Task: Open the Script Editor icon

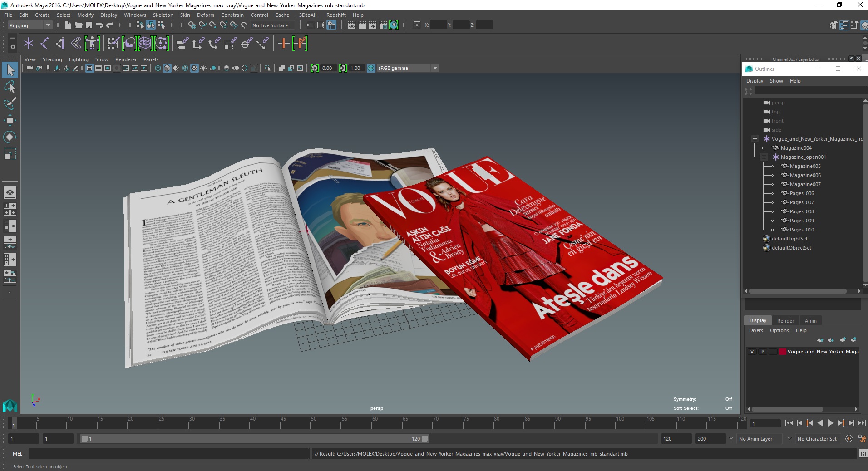Action: click(x=863, y=454)
